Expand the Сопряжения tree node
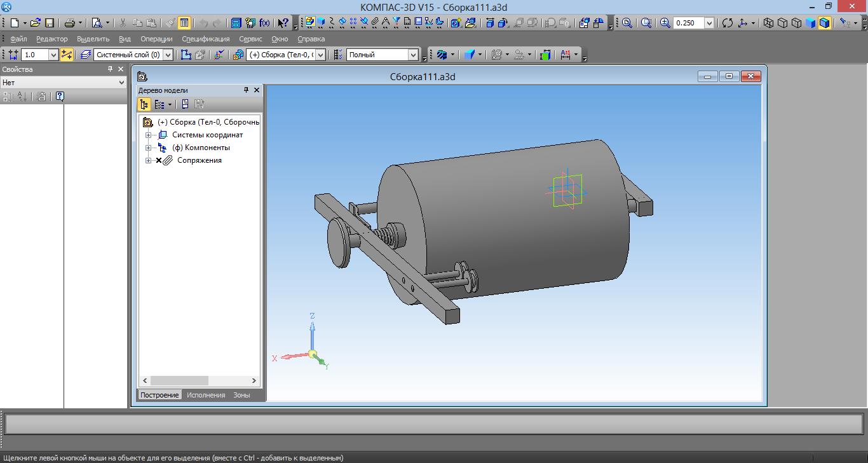Image resolution: width=868 pixels, height=463 pixels. click(148, 160)
